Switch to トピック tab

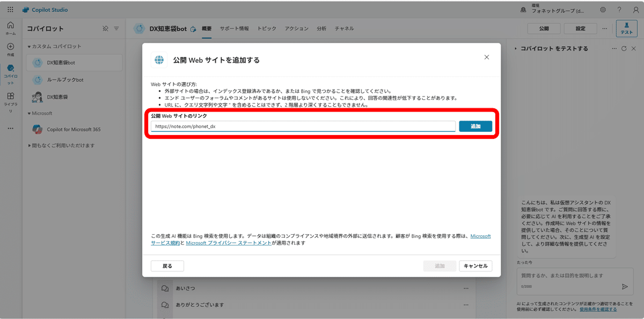[x=267, y=28]
